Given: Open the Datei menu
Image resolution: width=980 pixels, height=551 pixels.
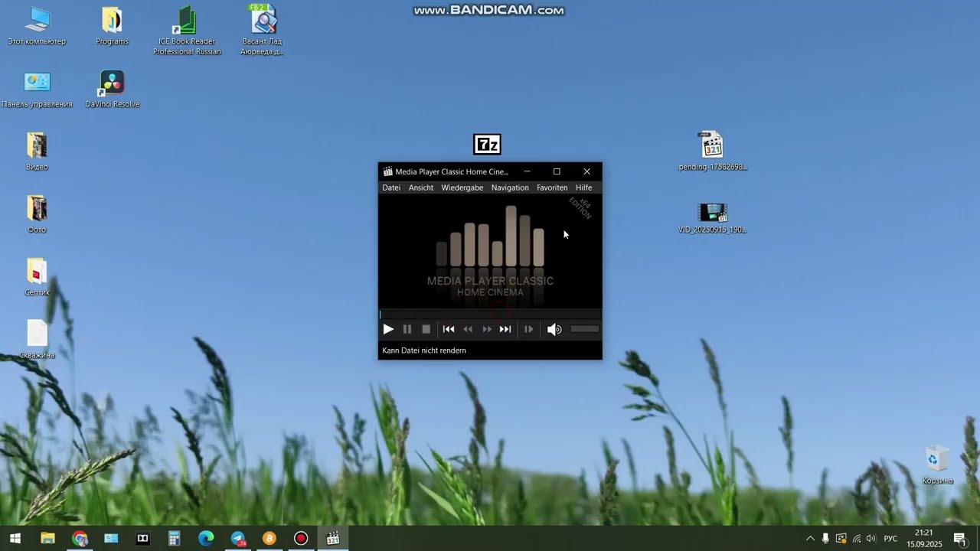Looking at the screenshot, I should point(391,187).
